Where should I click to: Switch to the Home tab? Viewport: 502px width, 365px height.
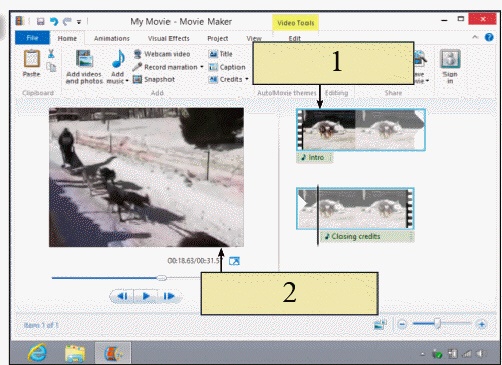coord(67,38)
